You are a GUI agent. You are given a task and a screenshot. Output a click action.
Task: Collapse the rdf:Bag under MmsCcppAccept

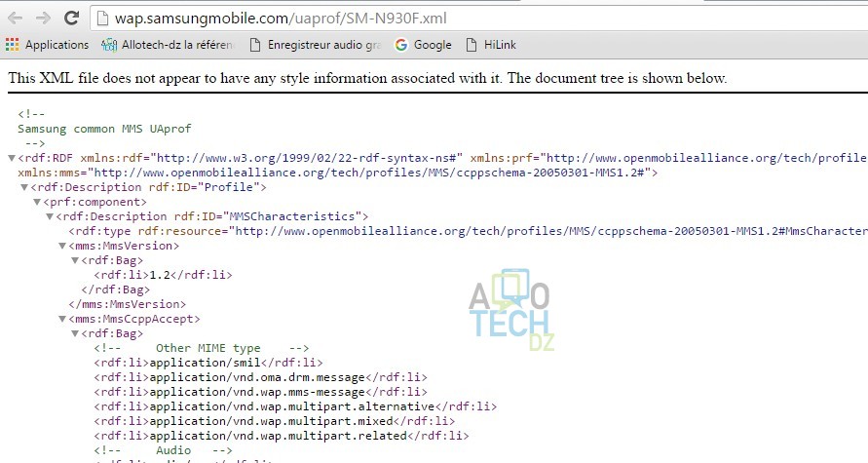75,334
